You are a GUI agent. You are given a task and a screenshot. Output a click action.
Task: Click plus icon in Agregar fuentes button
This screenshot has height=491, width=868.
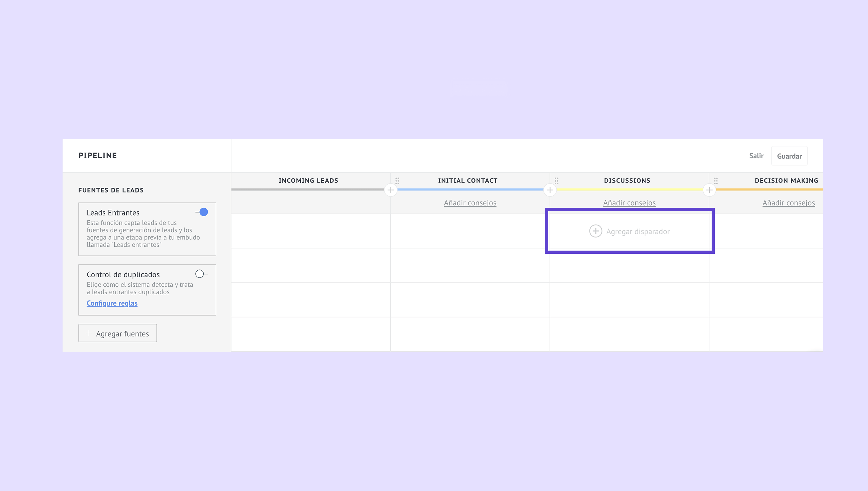pos(89,333)
